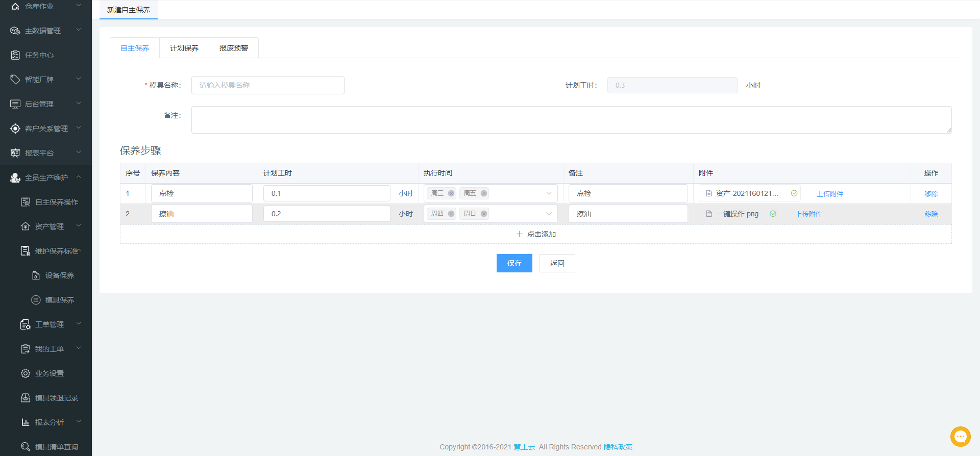Remove the 周四 tag in row 2
980x456 pixels.
(451, 214)
